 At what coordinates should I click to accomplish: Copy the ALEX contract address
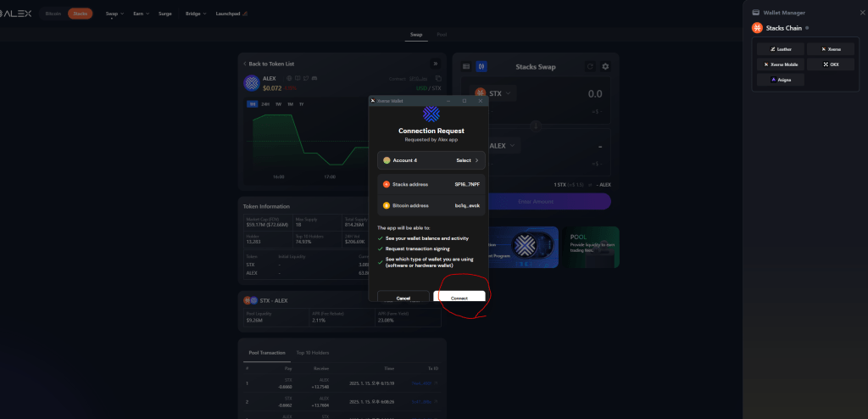click(x=438, y=78)
